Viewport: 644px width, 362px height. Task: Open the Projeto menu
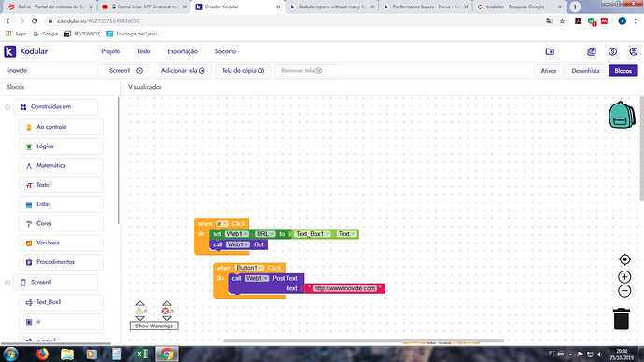[110, 51]
